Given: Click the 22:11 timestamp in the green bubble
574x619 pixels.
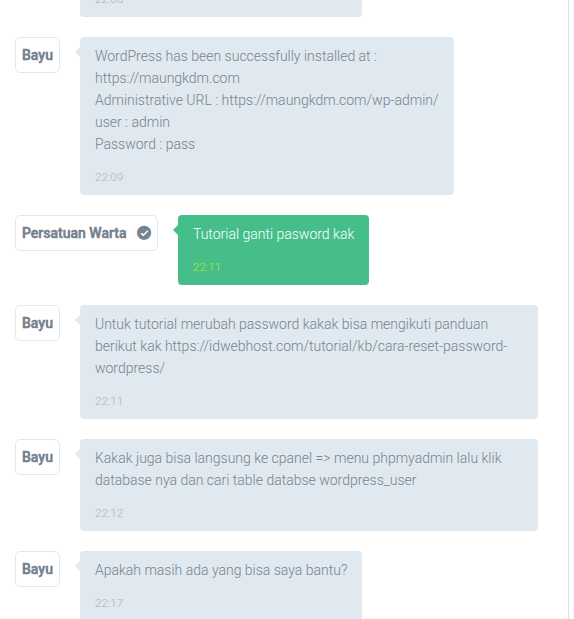Looking at the screenshot, I should (207, 267).
